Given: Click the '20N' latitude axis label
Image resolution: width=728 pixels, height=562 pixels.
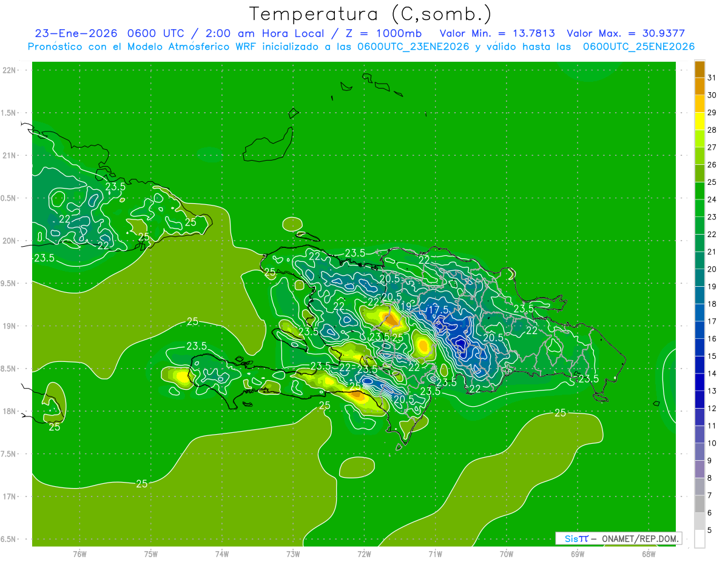Looking at the screenshot, I should click(9, 241).
